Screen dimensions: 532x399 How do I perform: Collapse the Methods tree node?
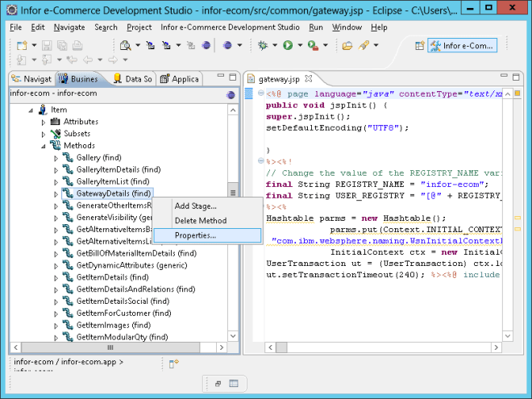click(44, 146)
